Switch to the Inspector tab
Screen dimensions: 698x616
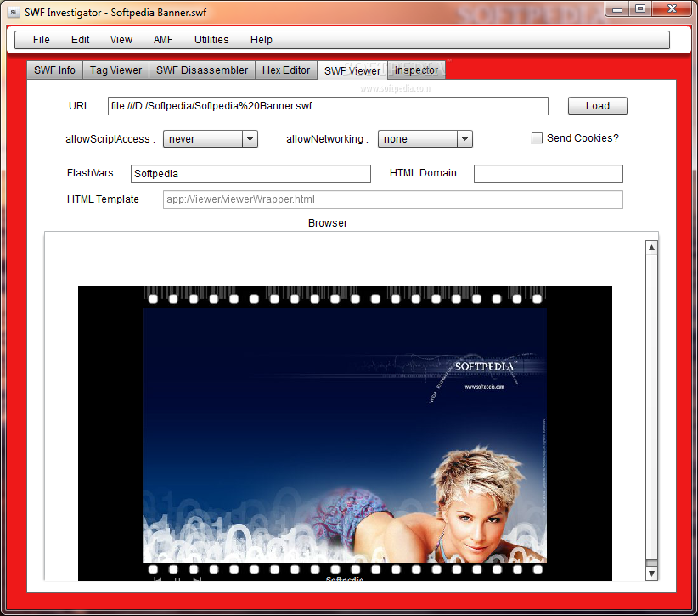click(x=416, y=70)
